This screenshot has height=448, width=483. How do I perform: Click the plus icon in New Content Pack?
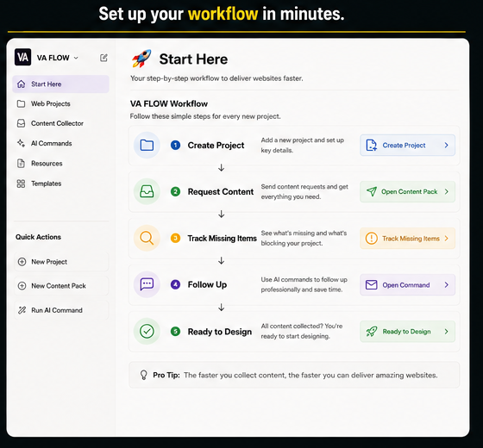[x=22, y=286]
